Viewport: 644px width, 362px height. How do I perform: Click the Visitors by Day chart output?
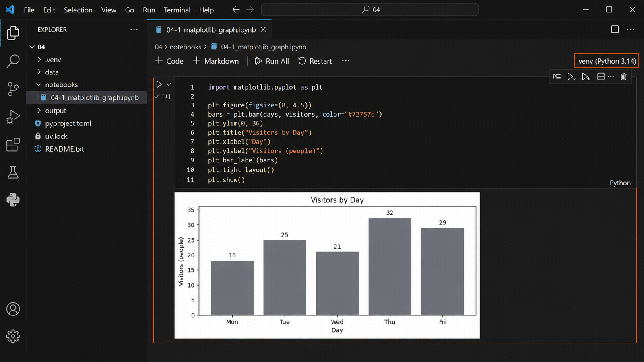(x=327, y=265)
